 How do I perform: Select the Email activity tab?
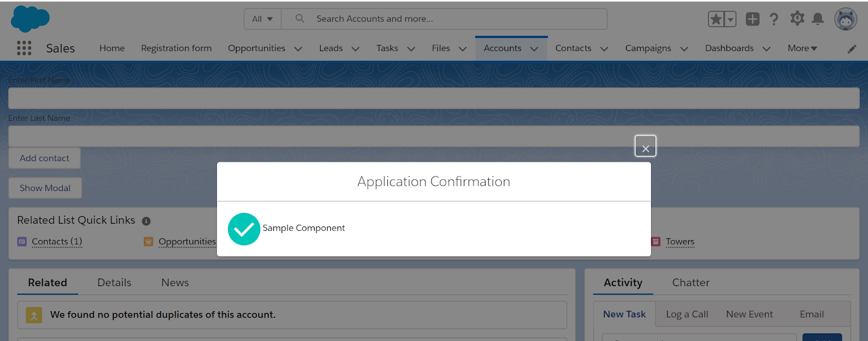coord(812,314)
